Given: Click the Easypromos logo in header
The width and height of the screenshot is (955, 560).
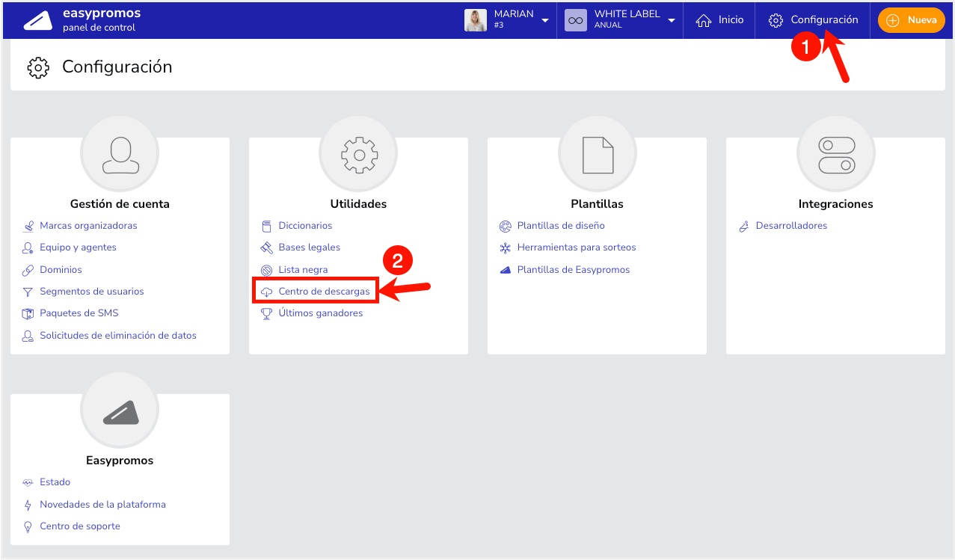Looking at the screenshot, I should point(37,20).
